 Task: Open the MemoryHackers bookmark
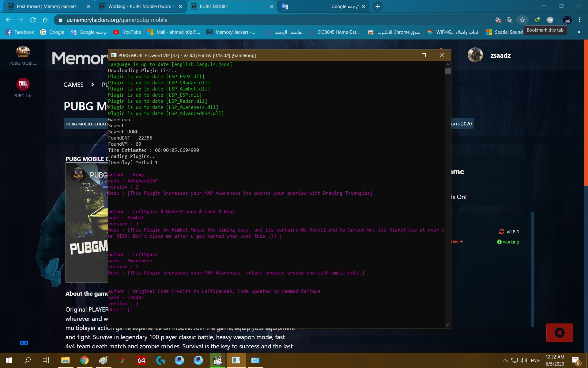(x=231, y=32)
